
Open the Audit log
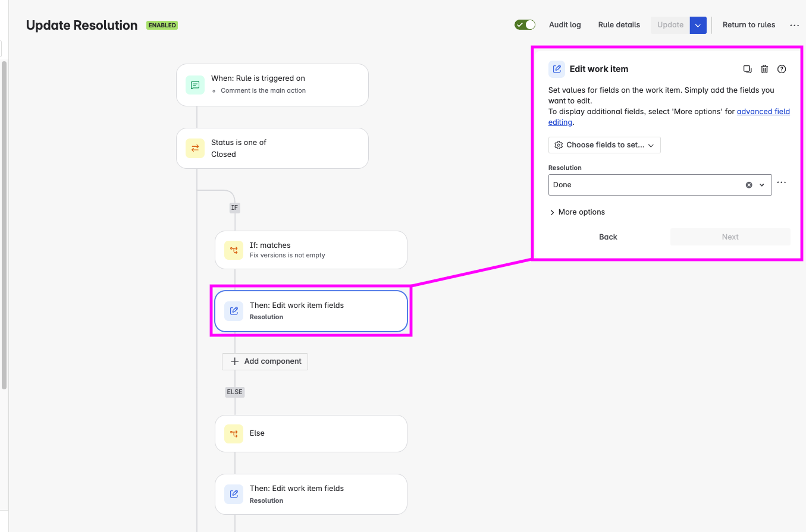(565, 25)
